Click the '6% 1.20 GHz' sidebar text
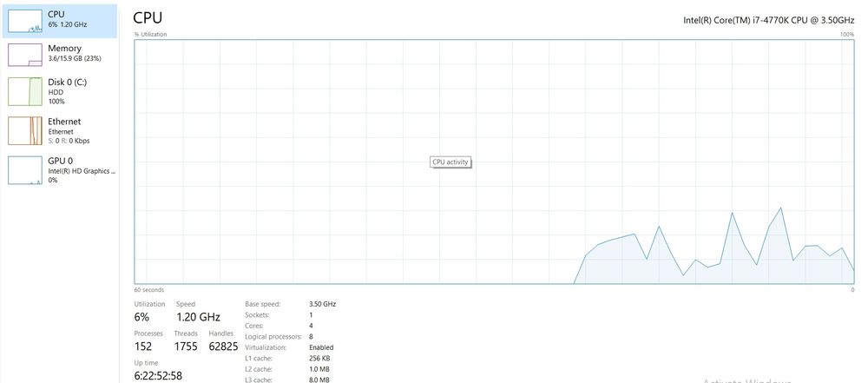Viewport: 868px width, 383px height. click(68, 24)
